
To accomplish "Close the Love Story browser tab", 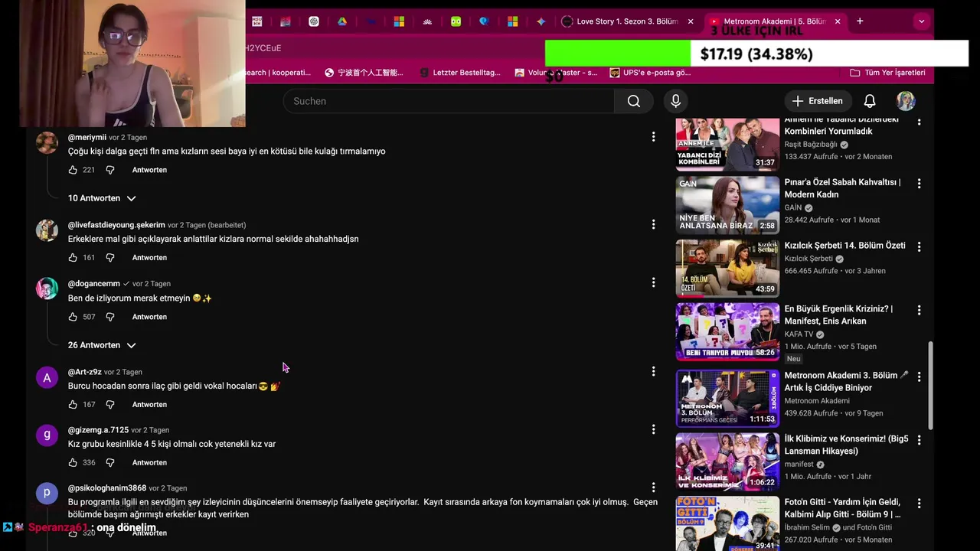I will point(690,21).
